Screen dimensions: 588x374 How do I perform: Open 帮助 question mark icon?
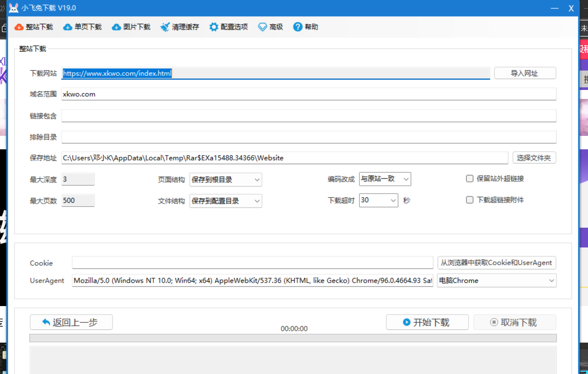pos(298,27)
